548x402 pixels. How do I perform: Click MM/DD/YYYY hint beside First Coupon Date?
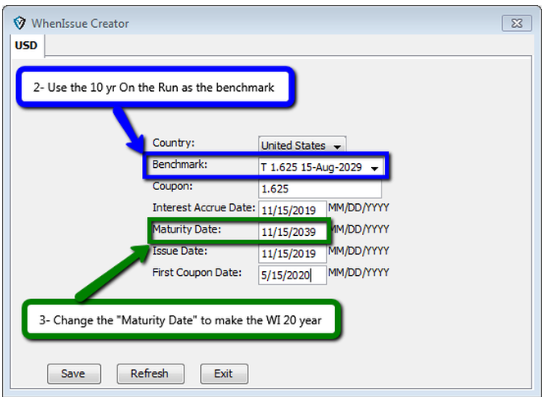pos(359,273)
